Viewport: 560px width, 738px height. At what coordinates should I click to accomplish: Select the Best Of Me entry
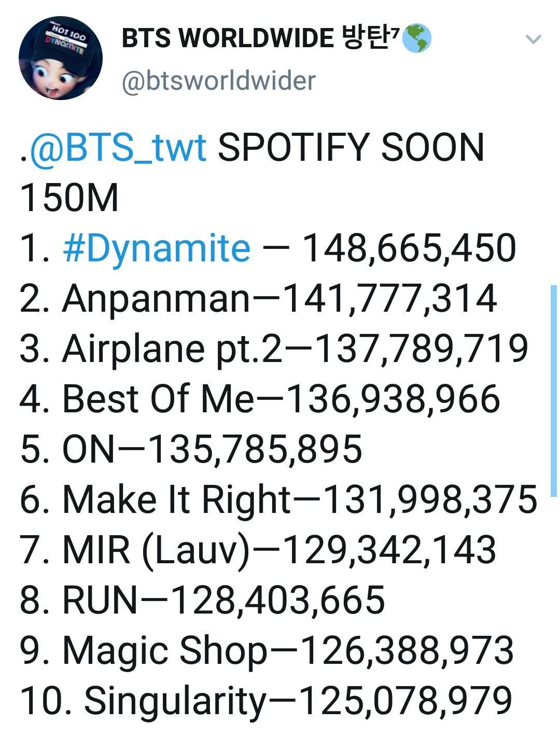pos(260,399)
